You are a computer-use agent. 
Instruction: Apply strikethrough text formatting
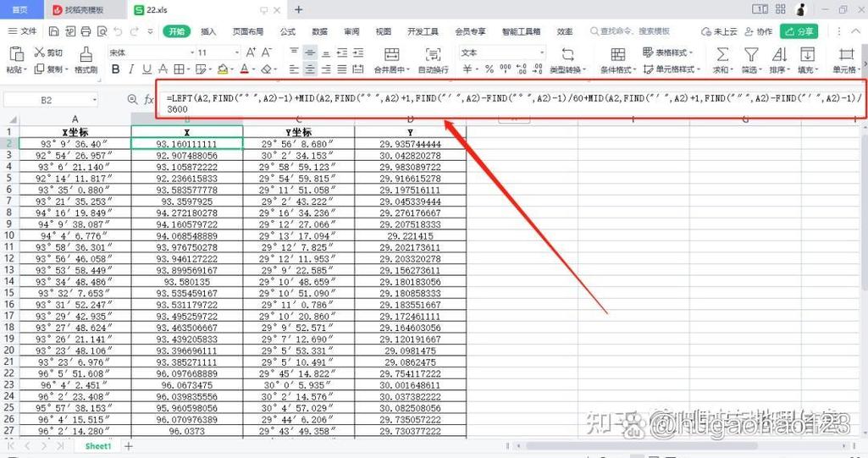click(x=163, y=69)
